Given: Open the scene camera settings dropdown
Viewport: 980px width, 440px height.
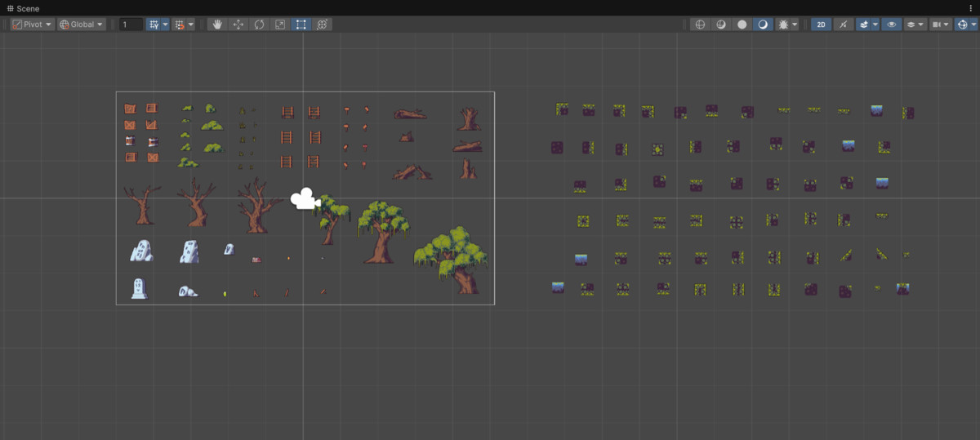Looking at the screenshot, I should point(939,24).
